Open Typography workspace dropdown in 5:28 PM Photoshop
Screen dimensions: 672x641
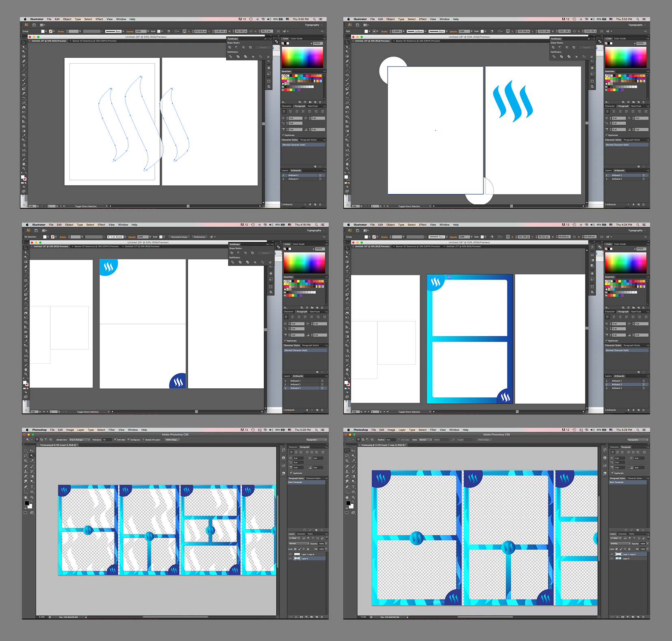coord(316,440)
